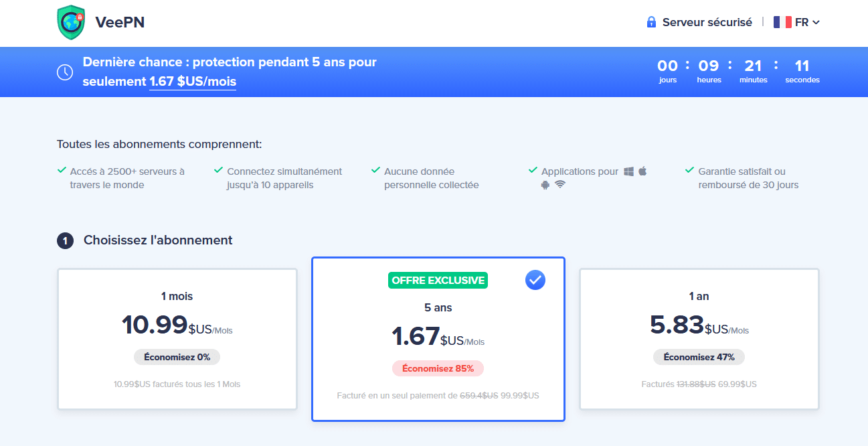Image resolution: width=868 pixels, height=446 pixels.
Task: Toggle the blue selected checkmark on 5 ans plan
Action: point(535,281)
